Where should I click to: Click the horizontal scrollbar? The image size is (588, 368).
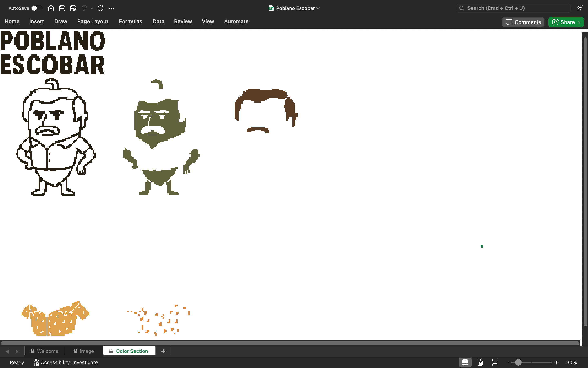(290, 343)
